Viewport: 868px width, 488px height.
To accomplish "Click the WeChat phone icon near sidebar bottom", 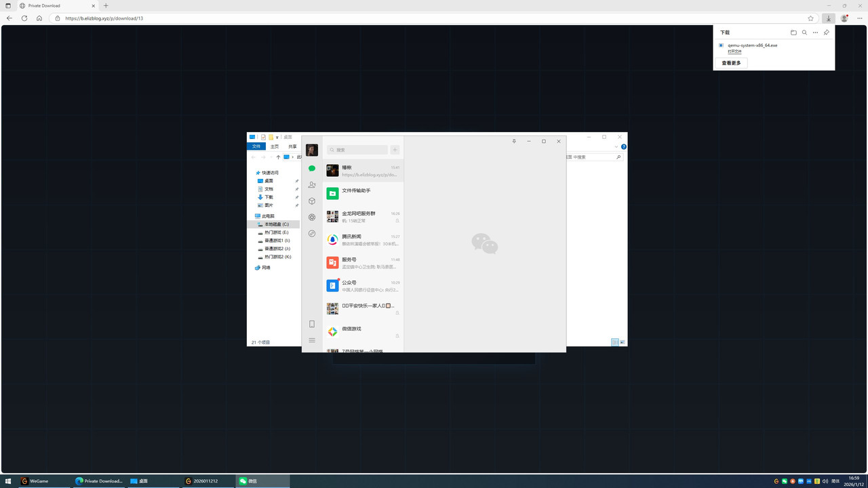I will click(312, 324).
